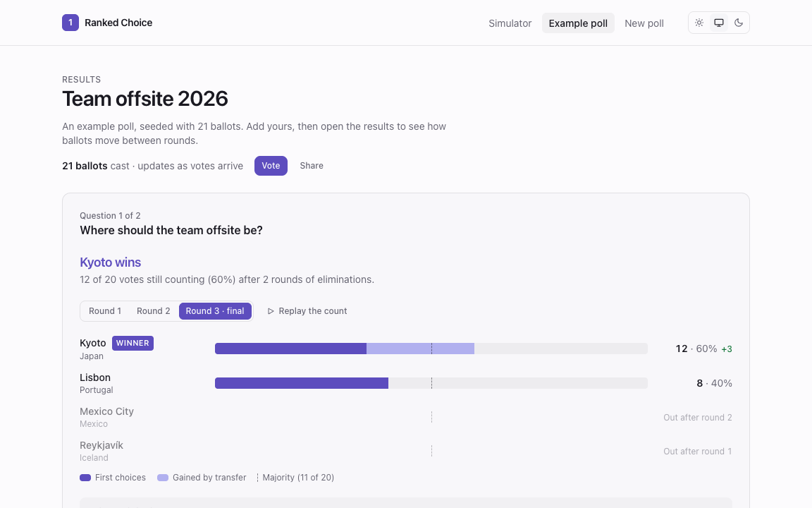Click the "Portugal" subtitle under Lisbon
The image size is (812, 508).
(97, 389)
